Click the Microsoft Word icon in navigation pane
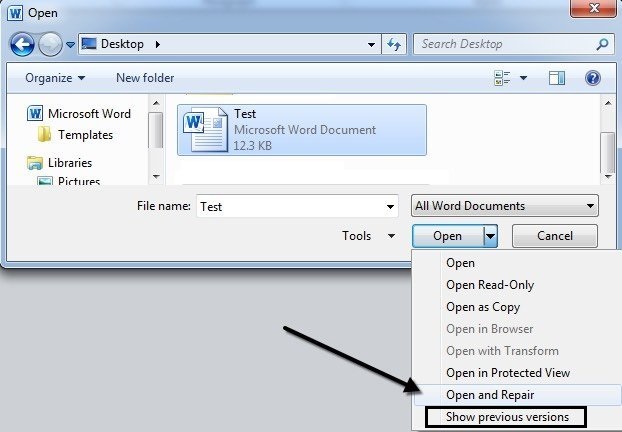 point(35,113)
